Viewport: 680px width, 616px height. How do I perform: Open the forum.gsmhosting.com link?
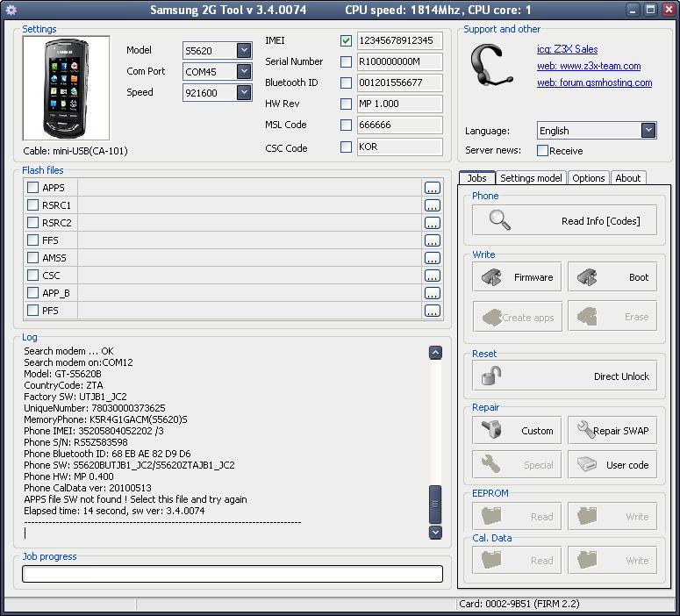coord(594,82)
